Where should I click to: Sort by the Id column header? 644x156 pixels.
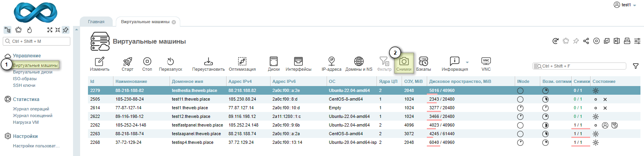(x=100, y=81)
